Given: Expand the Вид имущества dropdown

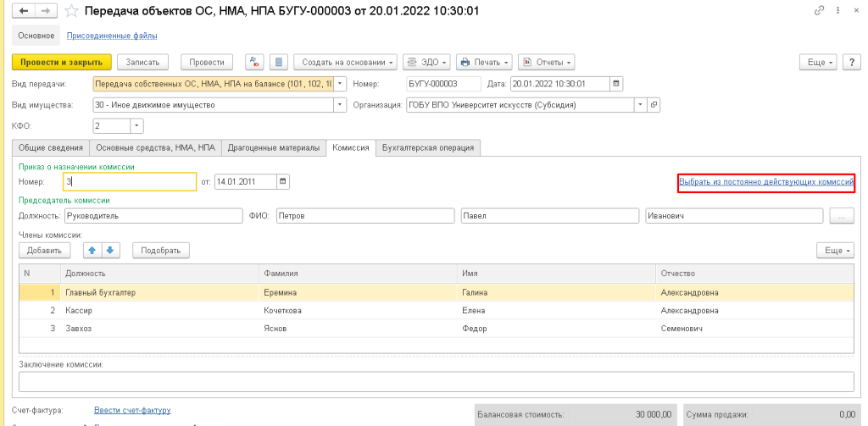Looking at the screenshot, I should pyautogui.click(x=341, y=105).
